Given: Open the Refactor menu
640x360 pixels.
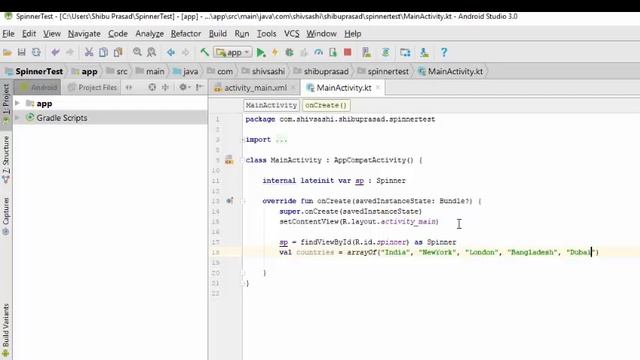Looking at the screenshot, I should [x=186, y=34].
